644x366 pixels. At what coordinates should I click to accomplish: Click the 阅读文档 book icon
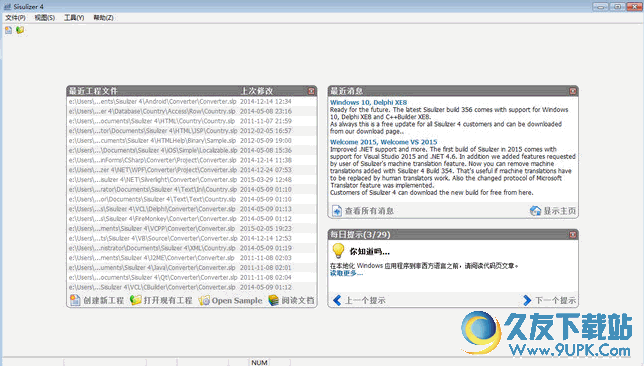pyautogui.click(x=274, y=300)
